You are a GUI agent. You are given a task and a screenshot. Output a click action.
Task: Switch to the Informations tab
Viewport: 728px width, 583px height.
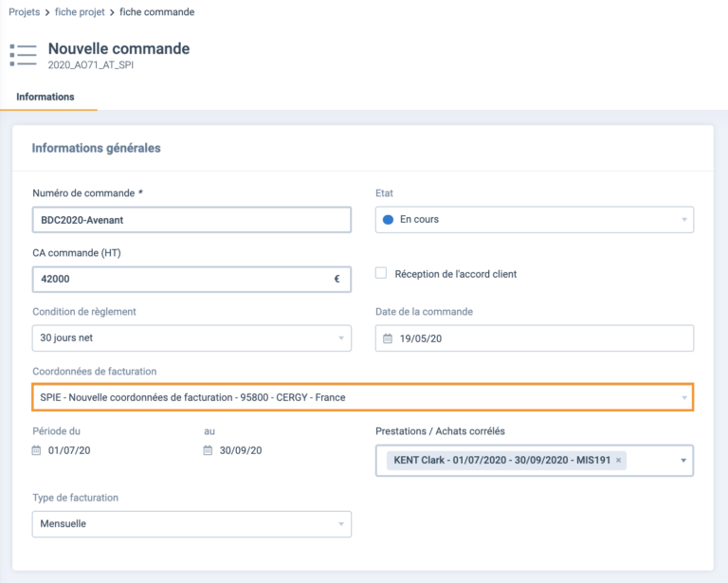pos(45,97)
